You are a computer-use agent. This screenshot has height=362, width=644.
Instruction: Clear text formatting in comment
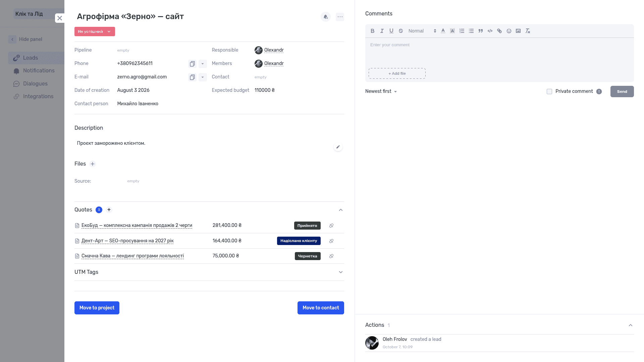(x=528, y=31)
